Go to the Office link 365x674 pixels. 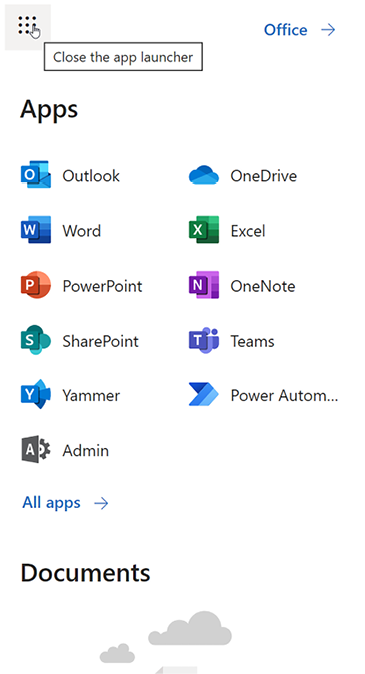pos(285,30)
